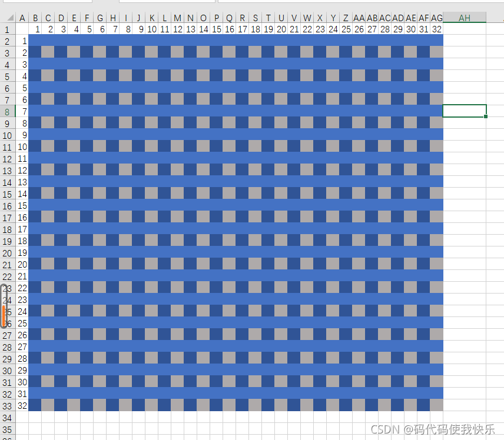
Task: Click cell A33 containing value 32
Action: [22, 406]
